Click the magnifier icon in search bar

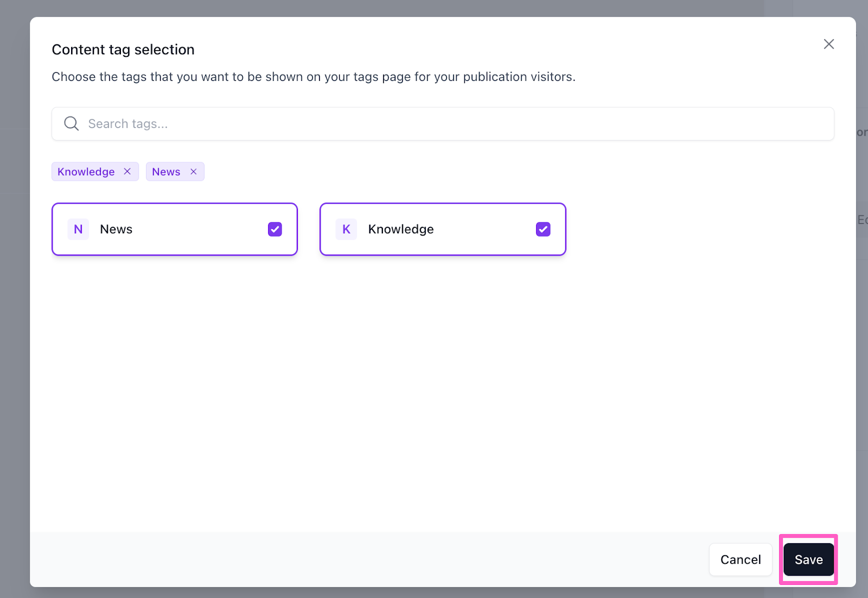coord(71,124)
